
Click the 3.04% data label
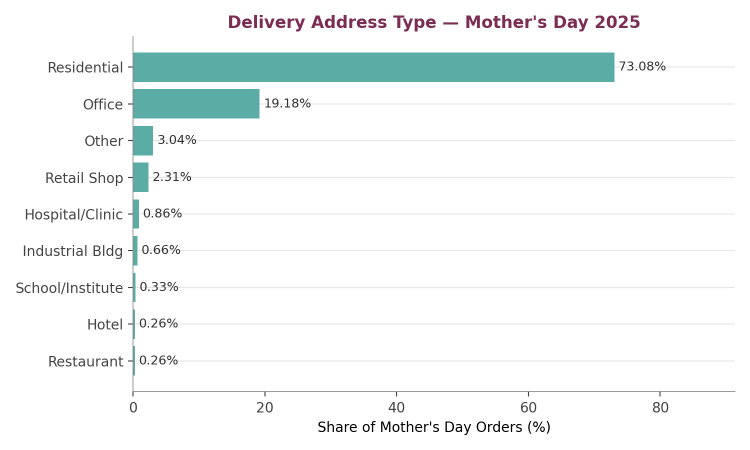[x=177, y=140]
